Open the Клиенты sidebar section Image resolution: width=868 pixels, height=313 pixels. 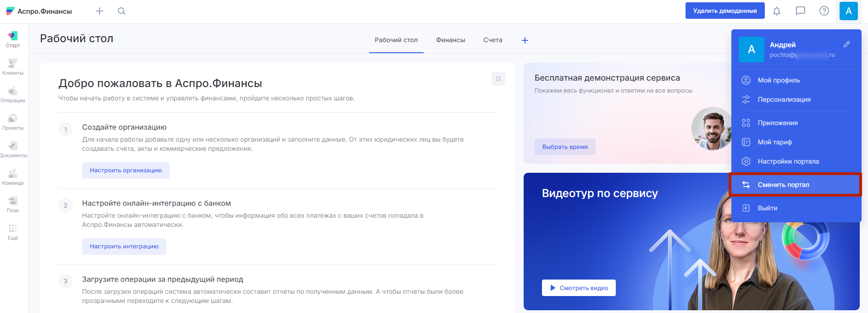(13, 67)
